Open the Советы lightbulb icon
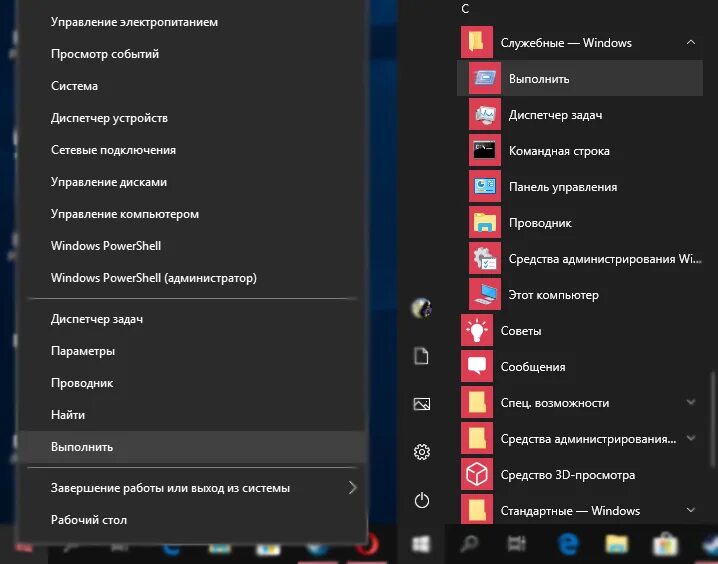This screenshot has height=564, width=718. tap(477, 331)
